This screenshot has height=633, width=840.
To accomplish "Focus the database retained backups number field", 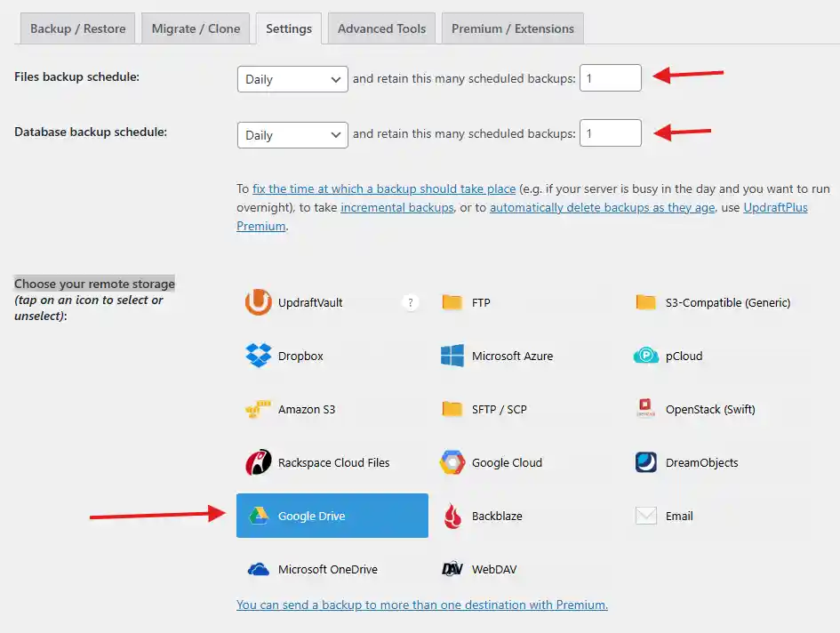I will pyautogui.click(x=610, y=133).
